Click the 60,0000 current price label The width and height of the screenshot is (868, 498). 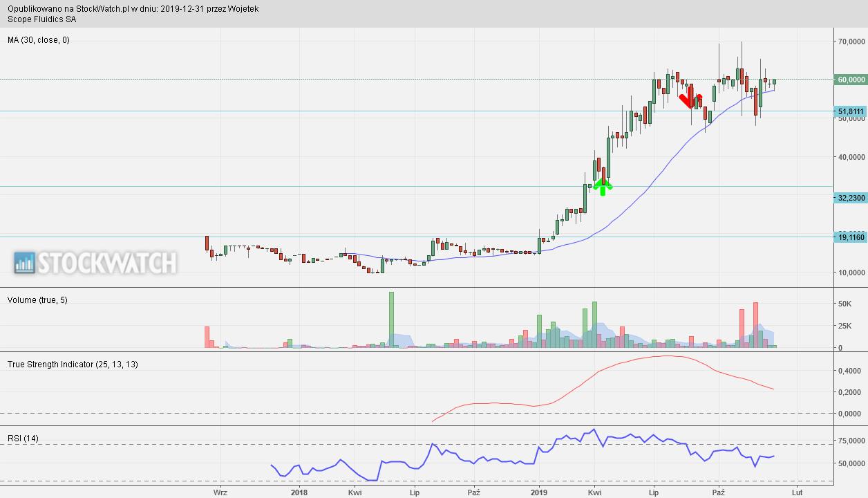tap(851, 80)
